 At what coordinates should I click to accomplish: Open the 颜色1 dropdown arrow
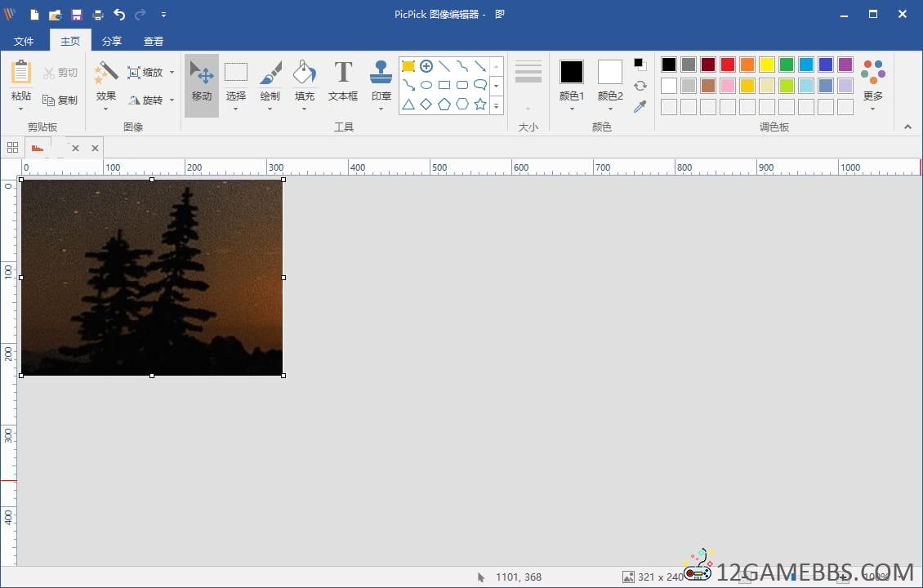(572, 109)
